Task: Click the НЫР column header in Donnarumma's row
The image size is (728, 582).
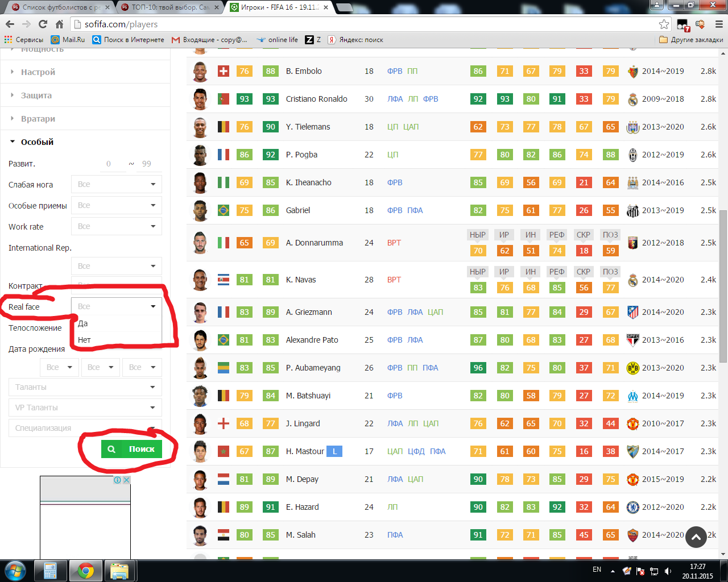Action: 478,235
